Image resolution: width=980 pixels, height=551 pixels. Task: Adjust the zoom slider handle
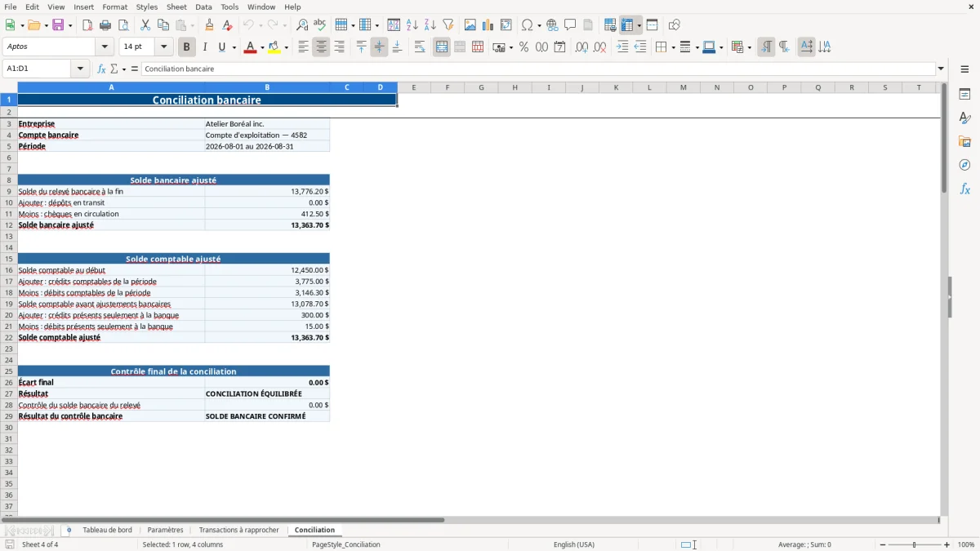click(x=914, y=544)
